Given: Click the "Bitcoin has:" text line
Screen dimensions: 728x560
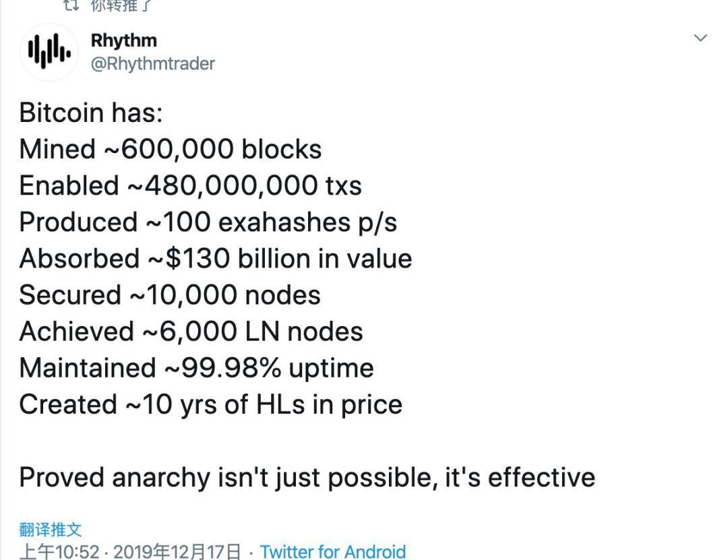Looking at the screenshot, I should click(x=91, y=113).
